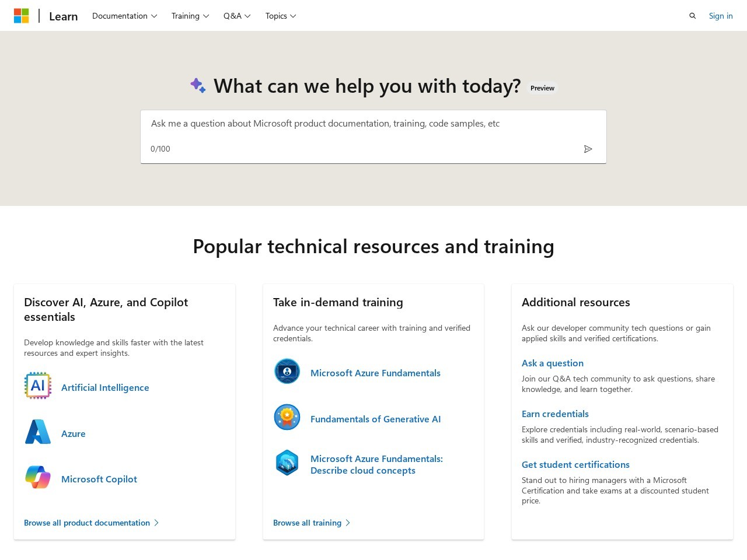
Task: Open the Earn credentials page
Action: [554, 414]
